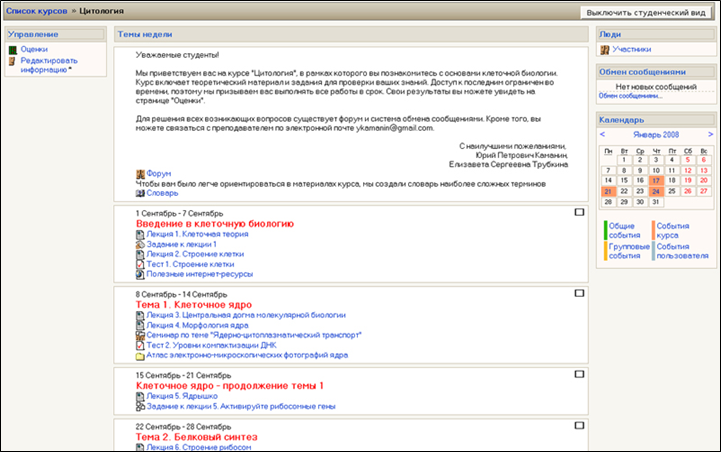Show only the 1 Сентябрь - 7 Сентябрь week
This screenshot has width=721, height=452.
tap(579, 212)
